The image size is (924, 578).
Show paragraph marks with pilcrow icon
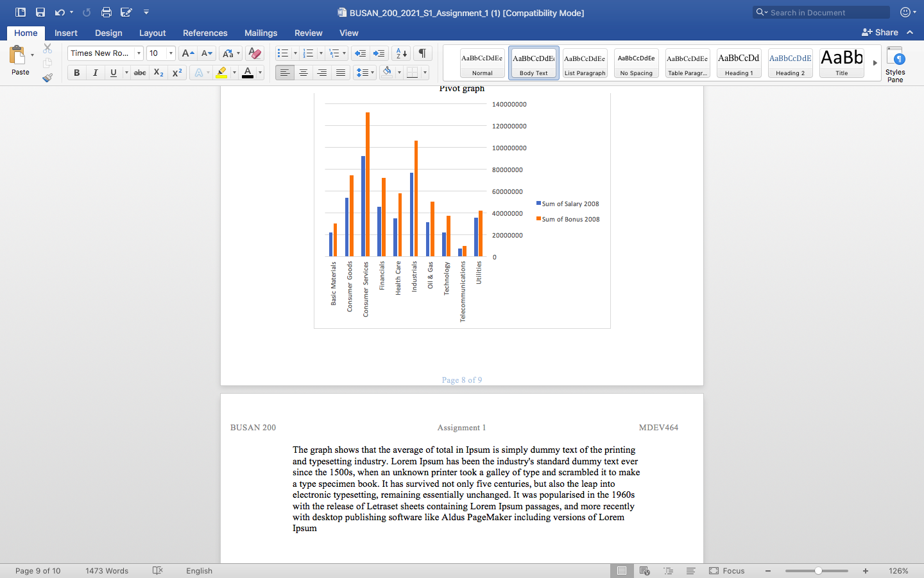point(422,53)
